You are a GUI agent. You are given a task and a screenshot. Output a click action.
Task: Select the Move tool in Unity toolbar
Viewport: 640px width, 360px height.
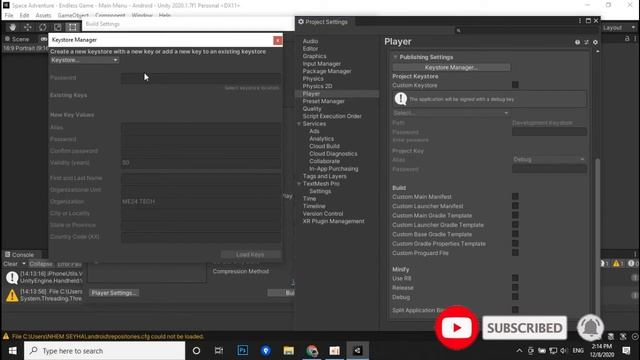tap(28, 27)
